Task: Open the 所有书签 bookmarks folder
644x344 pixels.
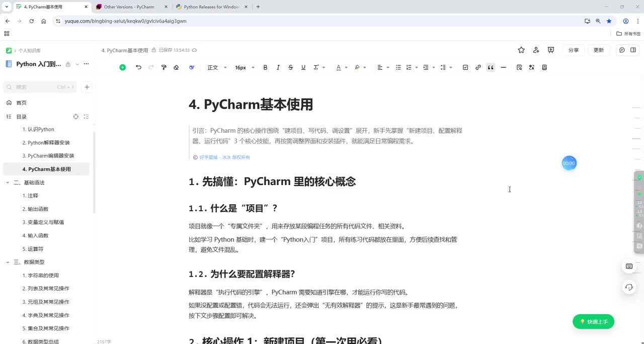Action: (x=628, y=34)
